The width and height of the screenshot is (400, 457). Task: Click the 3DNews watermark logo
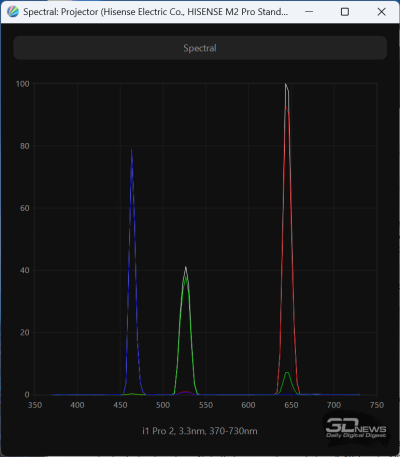(x=356, y=428)
